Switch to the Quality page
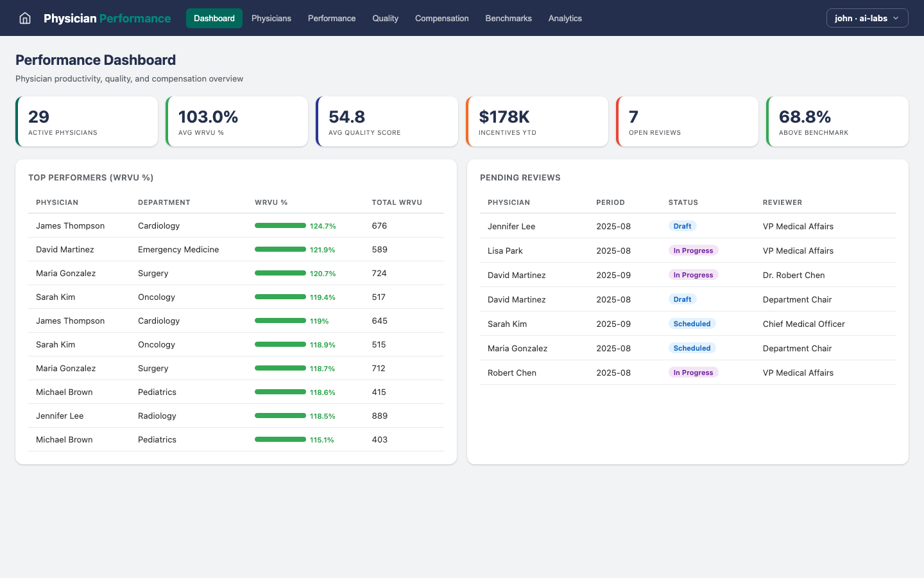Screen dimensions: 924x578 click(385, 18)
